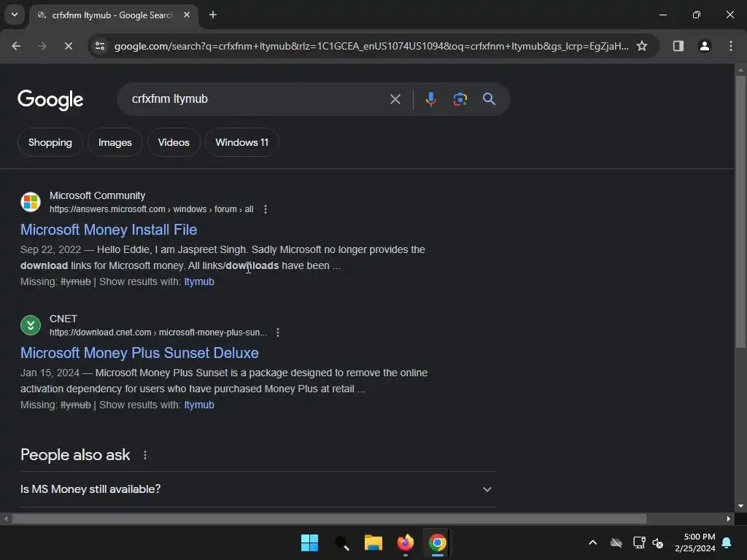This screenshot has width=747, height=560.
Task: Bookmark this page with the star icon
Action: point(642,46)
